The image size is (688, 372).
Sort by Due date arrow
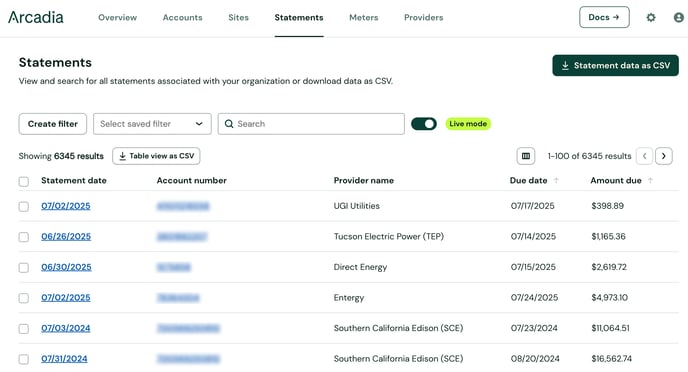coord(556,180)
